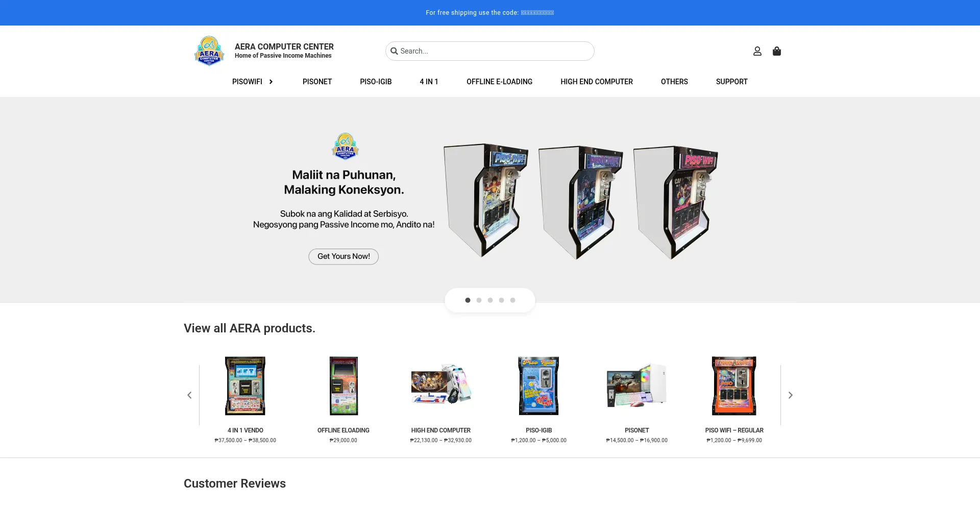Switch to the third banner slide dot
980x507 pixels.
[490, 300]
